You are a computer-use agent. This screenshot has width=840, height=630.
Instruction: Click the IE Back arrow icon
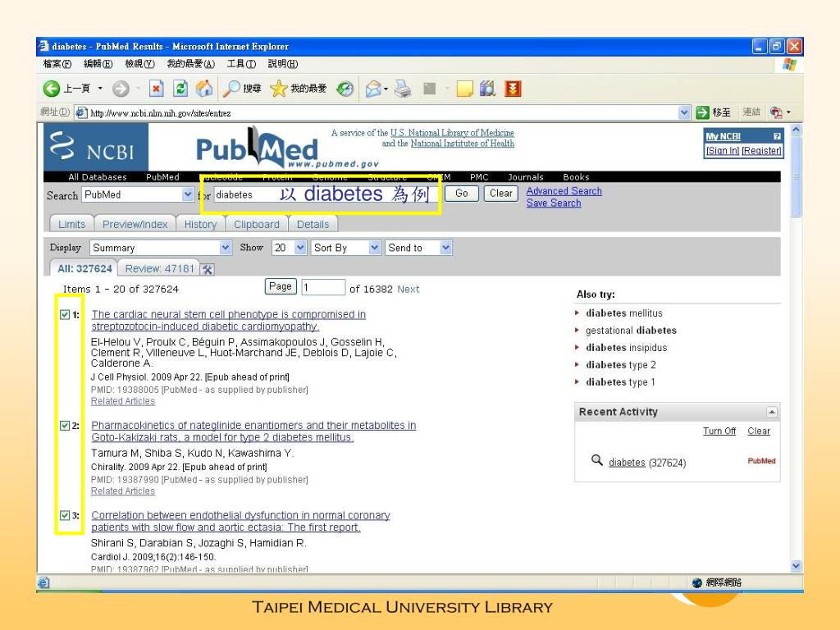tap(52, 89)
